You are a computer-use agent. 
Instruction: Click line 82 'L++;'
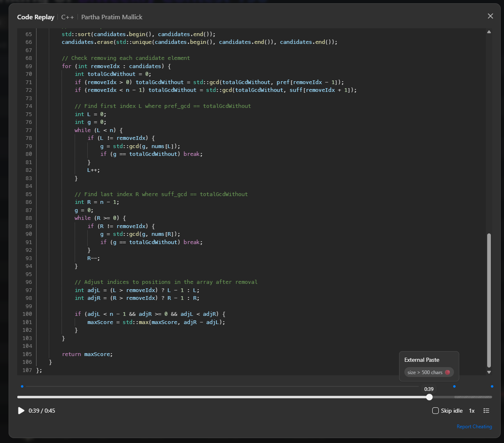point(94,170)
